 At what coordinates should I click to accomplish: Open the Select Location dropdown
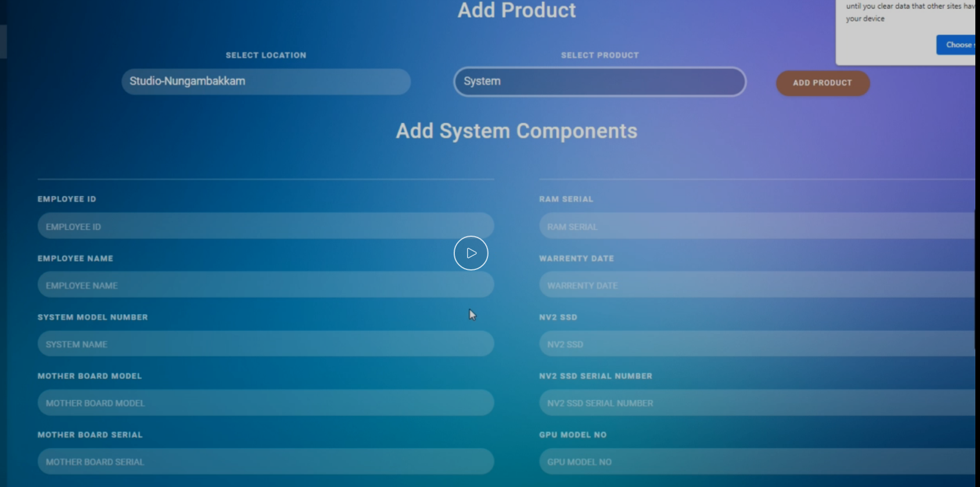pos(265,81)
